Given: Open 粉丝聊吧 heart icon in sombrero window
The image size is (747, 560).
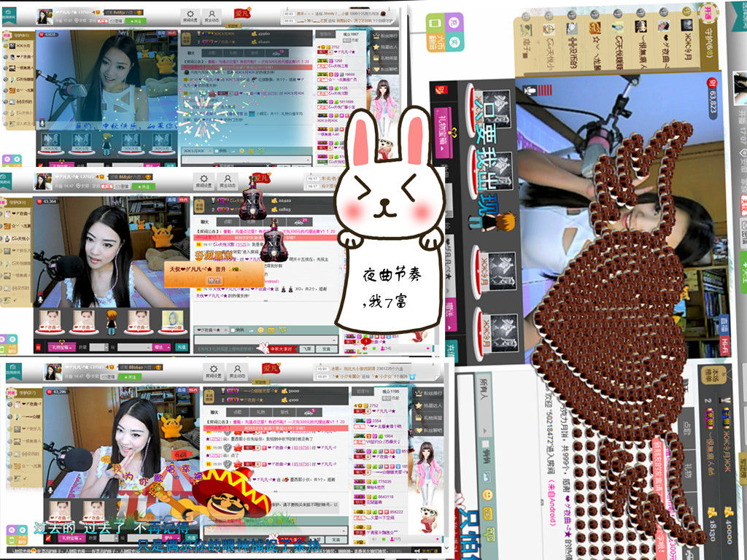Looking at the screenshot, I should coord(419,430).
